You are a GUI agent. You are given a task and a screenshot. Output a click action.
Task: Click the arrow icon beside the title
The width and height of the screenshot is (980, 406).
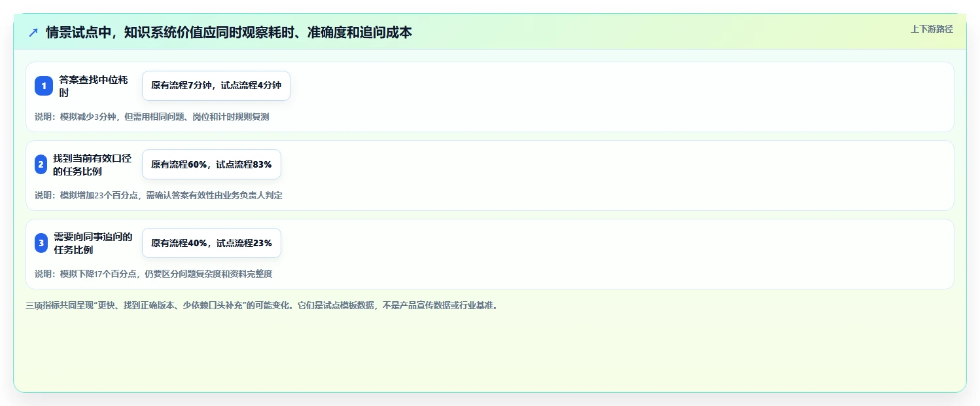click(33, 32)
